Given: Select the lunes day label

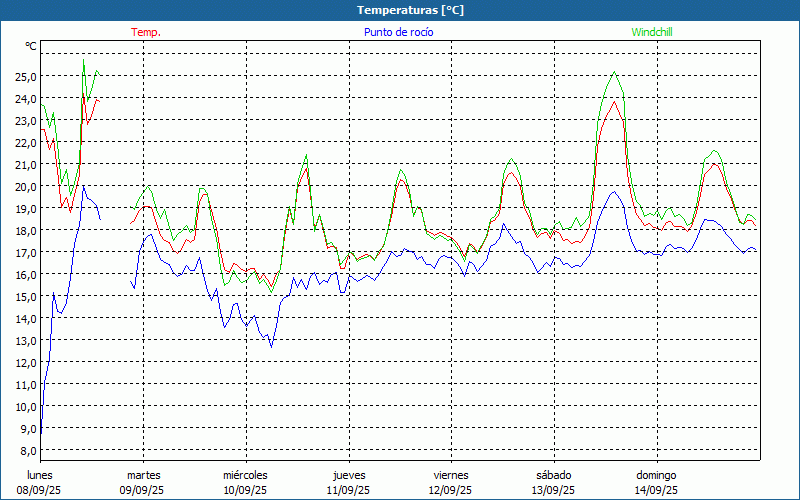Looking at the screenshot, I should coord(40,475).
